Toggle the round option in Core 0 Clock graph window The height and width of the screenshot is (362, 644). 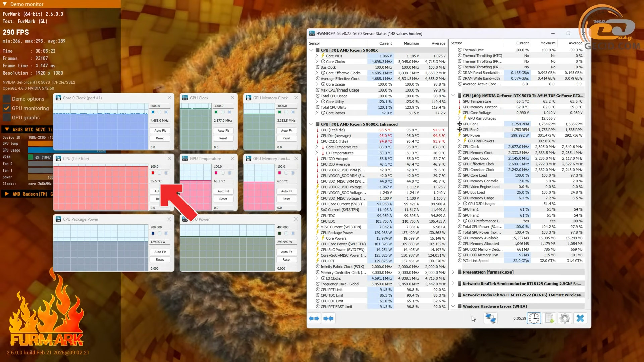[159, 112]
